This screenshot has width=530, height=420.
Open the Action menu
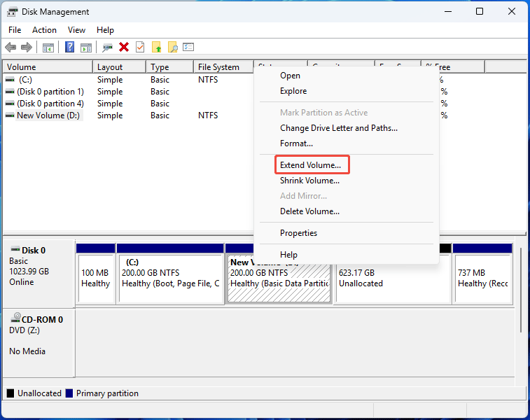coord(44,30)
